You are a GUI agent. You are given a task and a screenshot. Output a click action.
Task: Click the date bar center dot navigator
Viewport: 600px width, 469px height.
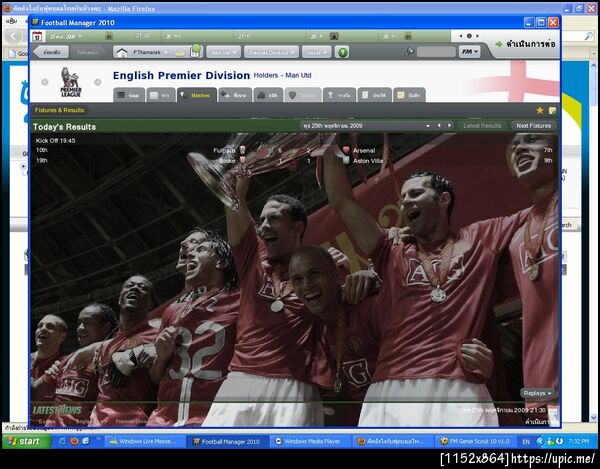(469, 36)
